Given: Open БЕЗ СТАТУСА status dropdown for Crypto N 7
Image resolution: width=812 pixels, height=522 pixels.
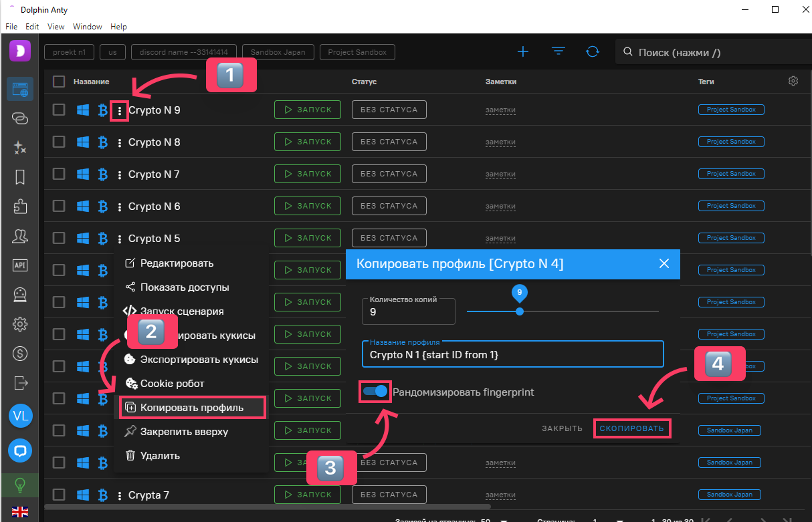Looking at the screenshot, I should (389, 174).
